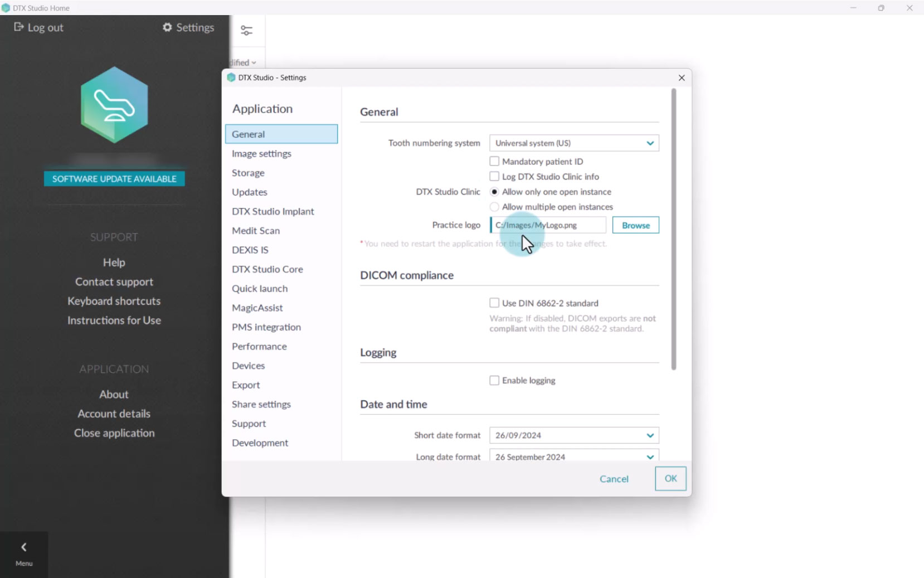The width and height of the screenshot is (924, 578).
Task: Click the settings dialog vertical scrollbar
Action: (673, 229)
